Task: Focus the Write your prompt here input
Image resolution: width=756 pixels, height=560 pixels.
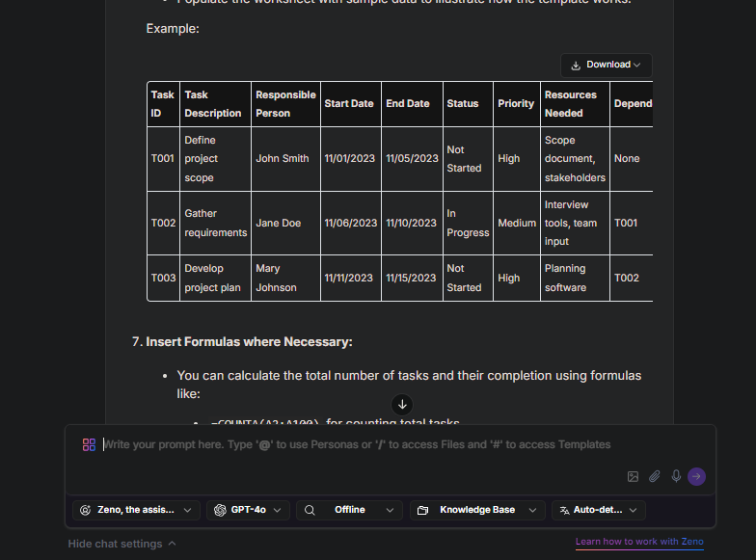Action: [x=357, y=444]
